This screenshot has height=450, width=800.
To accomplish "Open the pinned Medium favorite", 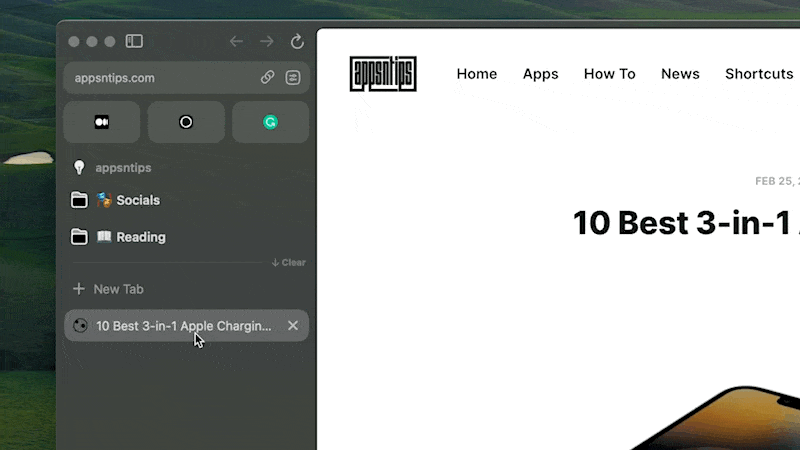I will [x=101, y=122].
